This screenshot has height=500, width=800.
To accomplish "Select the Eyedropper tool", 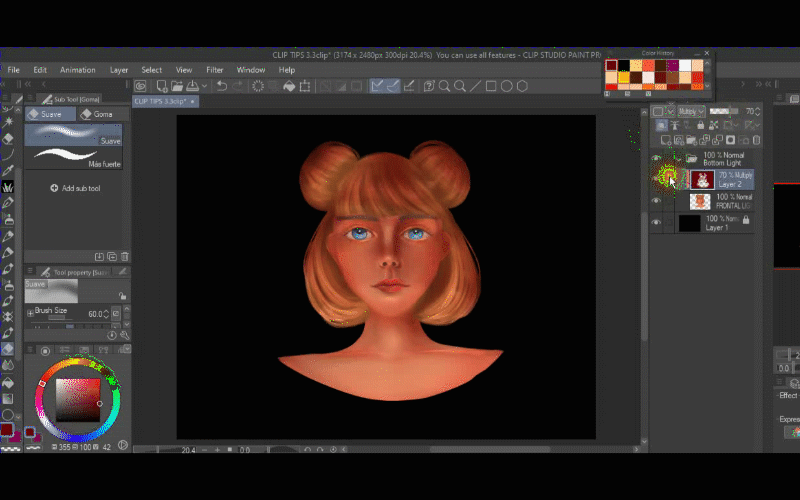I will tap(8, 170).
